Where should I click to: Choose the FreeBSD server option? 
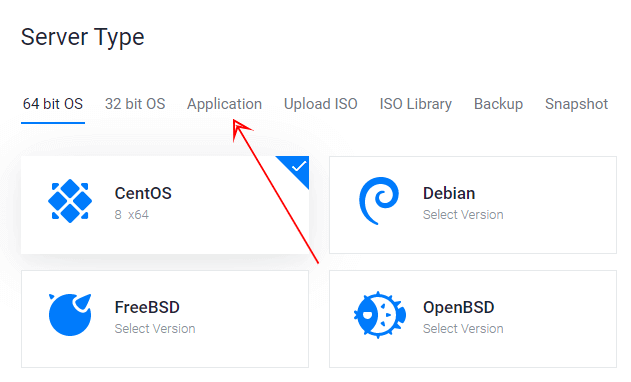165,319
